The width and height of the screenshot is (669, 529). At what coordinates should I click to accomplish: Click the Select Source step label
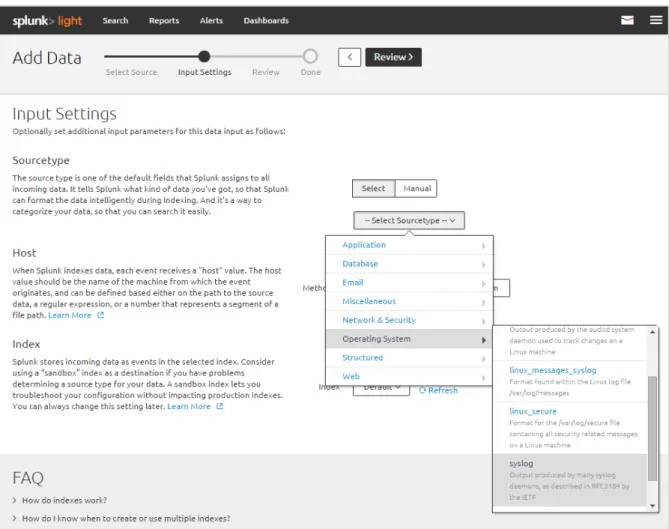131,72
